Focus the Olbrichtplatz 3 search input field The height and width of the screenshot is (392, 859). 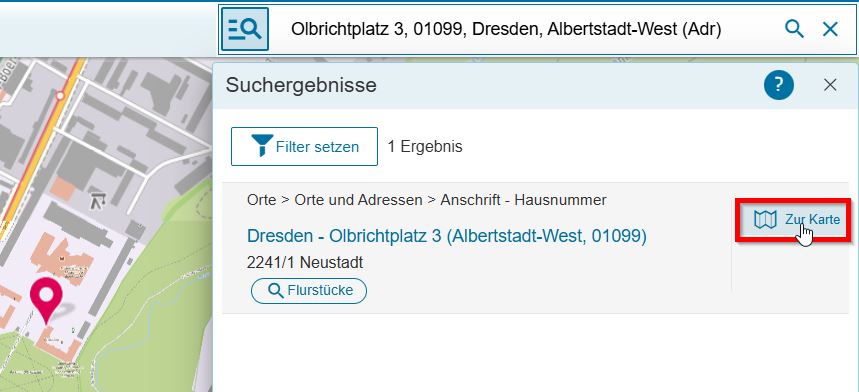click(506, 29)
